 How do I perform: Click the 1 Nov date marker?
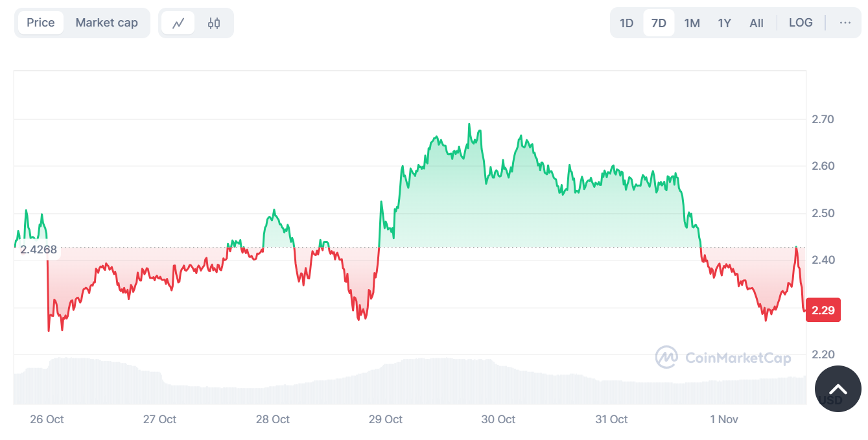tap(724, 419)
